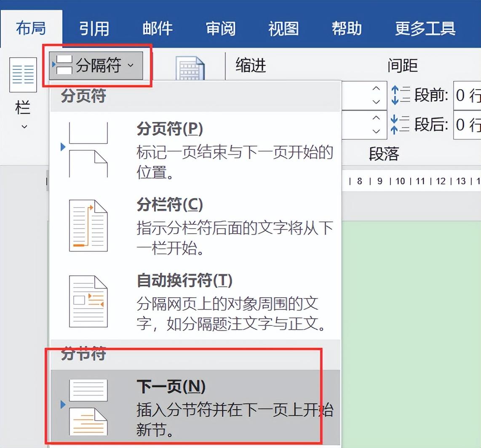The width and height of the screenshot is (481, 448).
Task: Click the page grid icon beside 分隔符
Action: (190, 68)
